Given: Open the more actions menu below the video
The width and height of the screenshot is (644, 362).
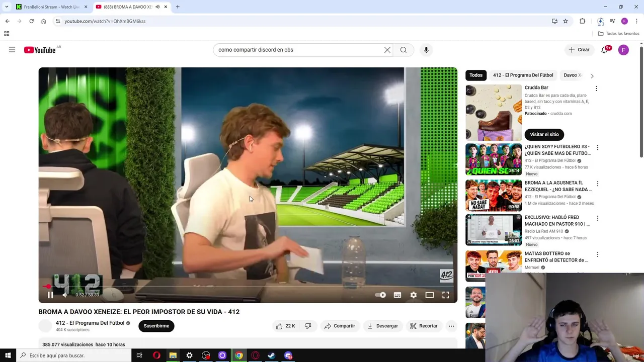Looking at the screenshot, I should coord(451,326).
